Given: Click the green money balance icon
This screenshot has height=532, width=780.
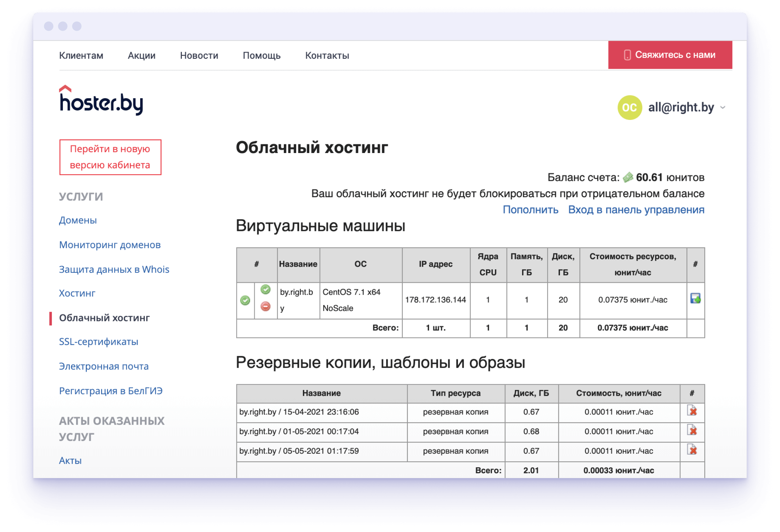Looking at the screenshot, I should click(x=628, y=177).
